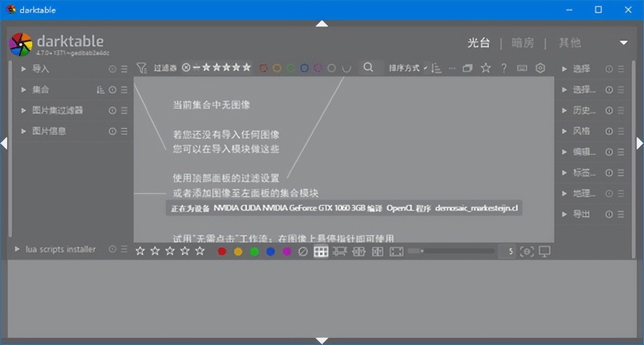Select the grid filemanager view icon
The height and width of the screenshot is (345, 644).
click(x=321, y=251)
